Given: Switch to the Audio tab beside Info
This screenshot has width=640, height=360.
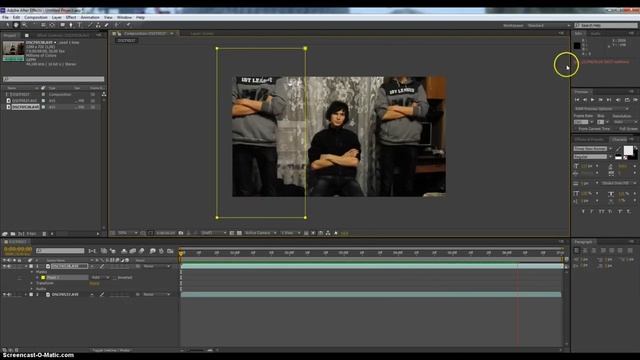Looking at the screenshot, I should 596,33.
